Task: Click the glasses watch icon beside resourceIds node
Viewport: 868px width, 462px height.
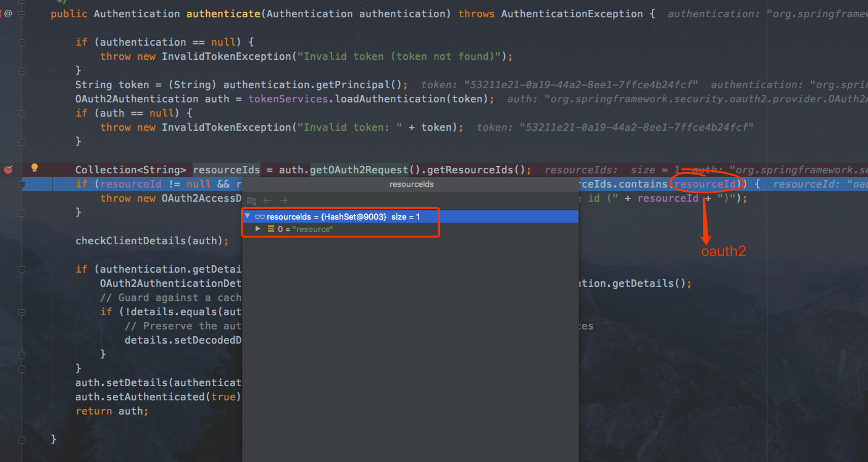Action: pyautogui.click(x=260, y=217)
